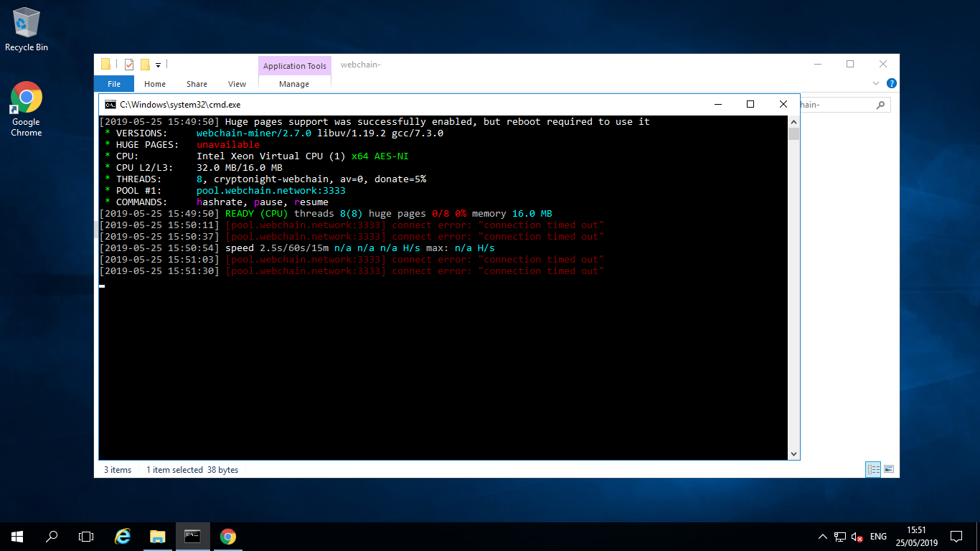Image resolution: width=980 pixels, height=551 pixels.
Task: Click the 'READY (CPU)' text in terminal
Action: (257, 214)
